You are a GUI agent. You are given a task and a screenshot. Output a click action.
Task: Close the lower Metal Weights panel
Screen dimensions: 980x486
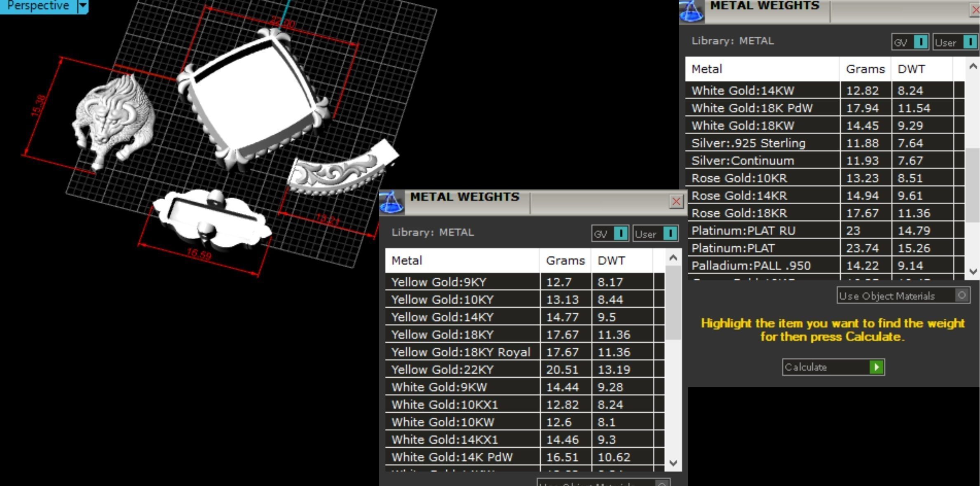(x=676, y=201)
